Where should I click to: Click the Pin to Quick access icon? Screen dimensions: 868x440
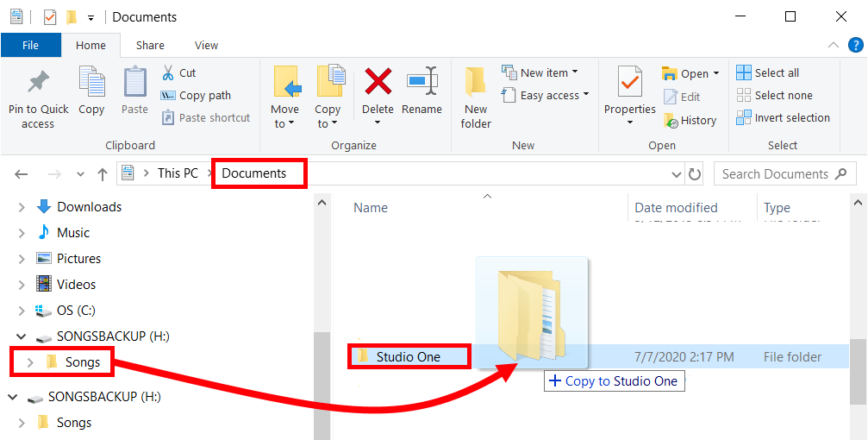coord(38,83)
